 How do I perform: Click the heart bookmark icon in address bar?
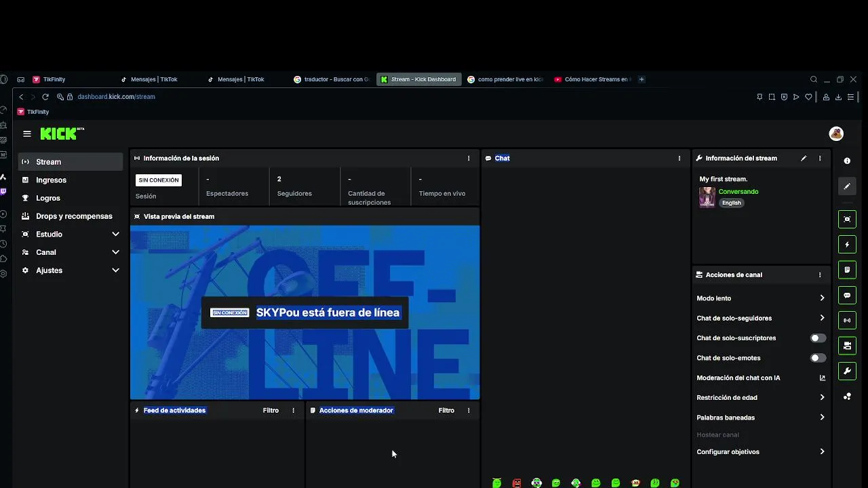pos(808,97)
